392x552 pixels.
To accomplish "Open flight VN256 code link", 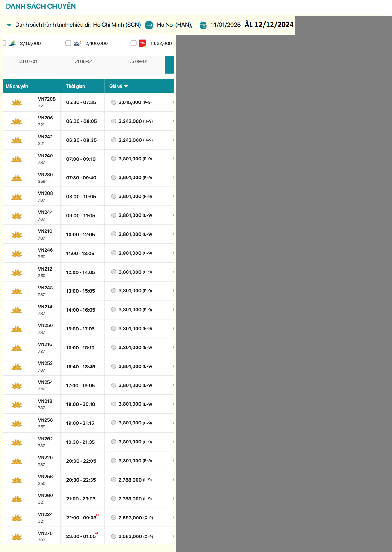I will coord(46,477).
